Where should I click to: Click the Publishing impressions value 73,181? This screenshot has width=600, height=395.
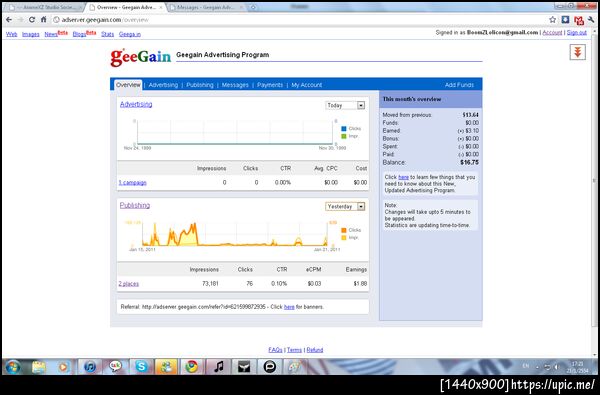point(210,284)
